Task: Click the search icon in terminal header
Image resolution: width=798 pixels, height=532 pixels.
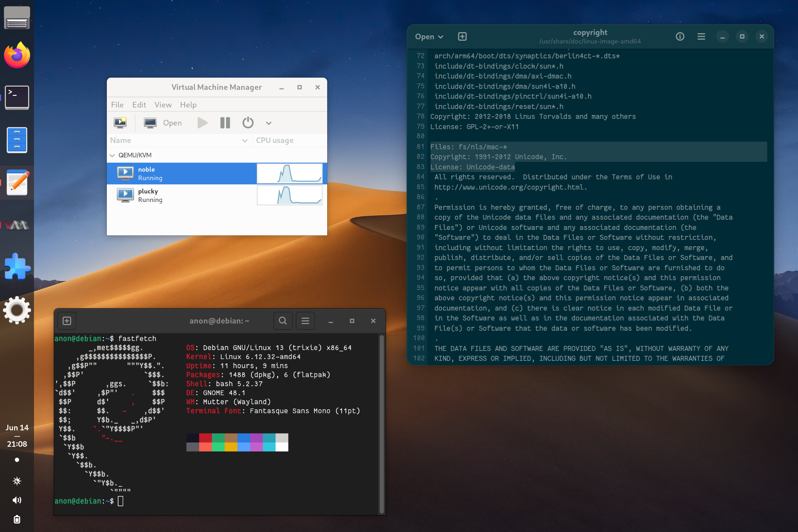Action: pyautogui.click(x=283, y=321)
